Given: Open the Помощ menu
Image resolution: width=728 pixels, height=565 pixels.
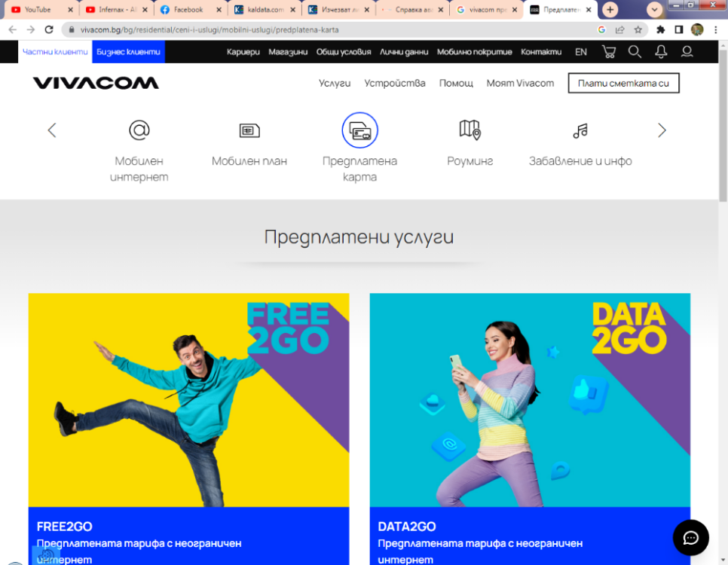Looking at the screenshot, I should pyautogui.click(x=456, y=83).
